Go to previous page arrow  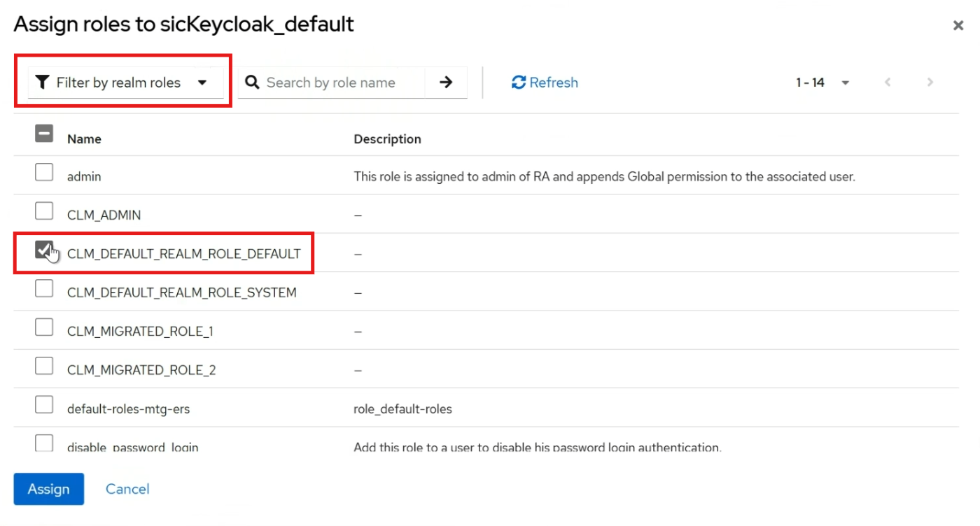(888, 83)
